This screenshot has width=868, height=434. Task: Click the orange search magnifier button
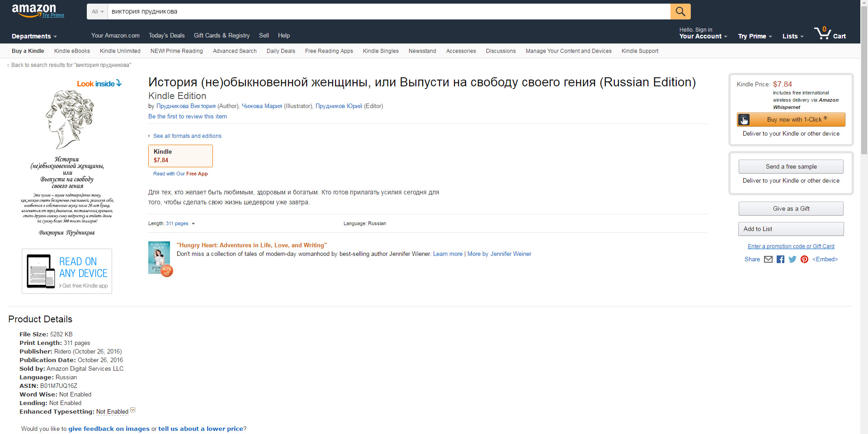click(x=680, y=11)
